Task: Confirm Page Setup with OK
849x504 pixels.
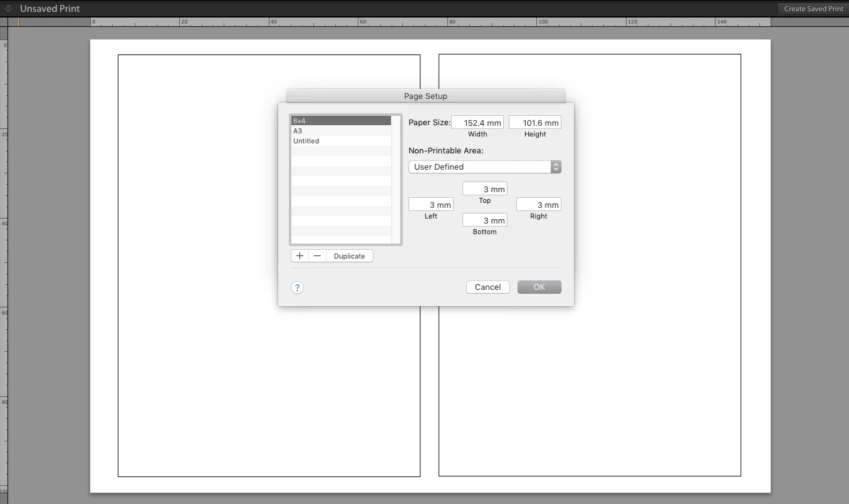Action: (x=539, y=287)
